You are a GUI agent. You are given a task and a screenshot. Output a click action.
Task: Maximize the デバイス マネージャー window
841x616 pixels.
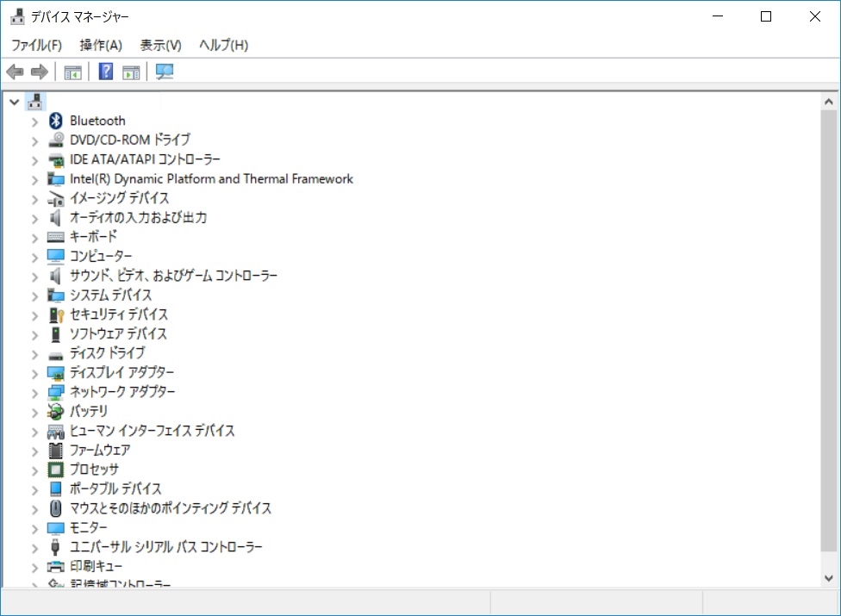click(766, 16)
